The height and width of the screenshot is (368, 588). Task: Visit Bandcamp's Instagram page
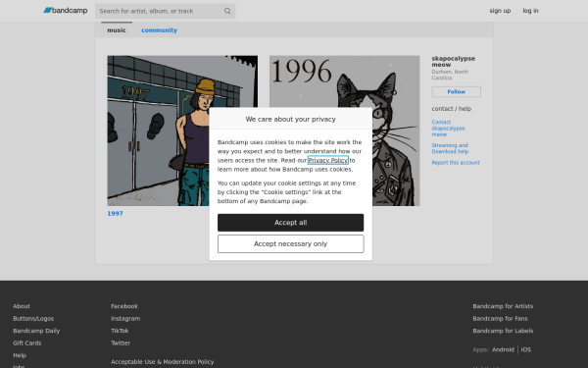click(x=125, y=318)
